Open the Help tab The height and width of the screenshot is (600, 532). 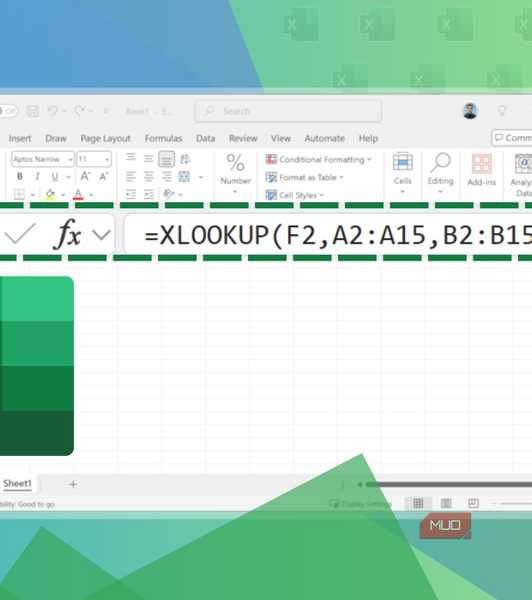tap(368, 139)
